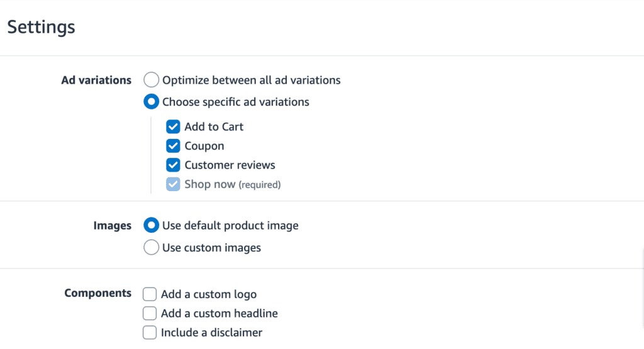This screenshot has height=349, width=644.
Task: Enable the "Add a custom logo" checkbox
Action: tap(150, 294)
